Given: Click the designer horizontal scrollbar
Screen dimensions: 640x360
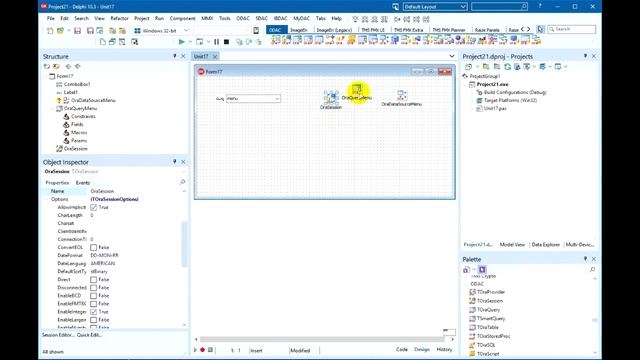Looking at the screenshot, I should coord(322,339).
